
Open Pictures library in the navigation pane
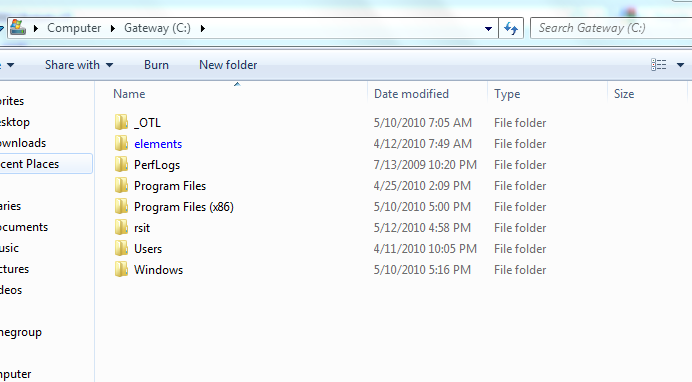(x=15, y=269)
